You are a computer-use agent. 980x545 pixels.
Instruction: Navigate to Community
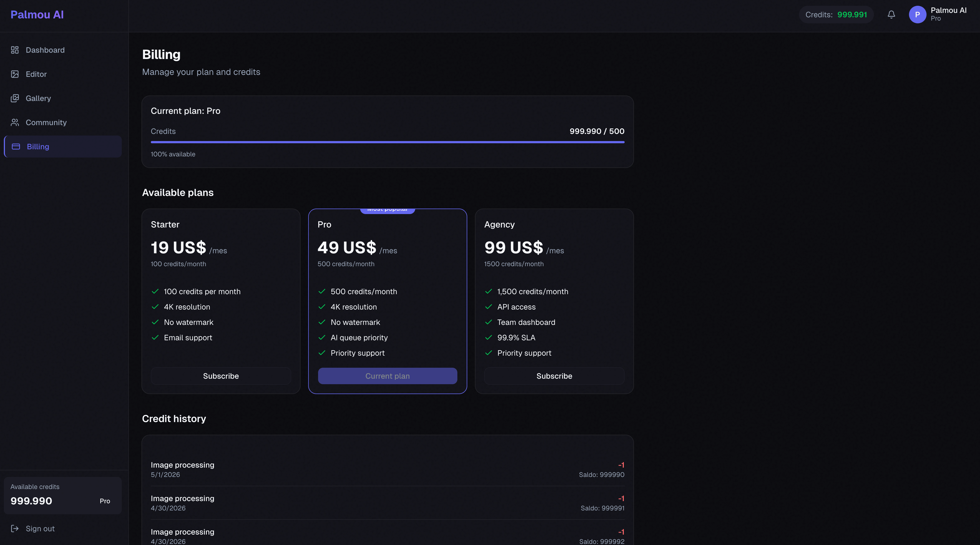(63, 122)
